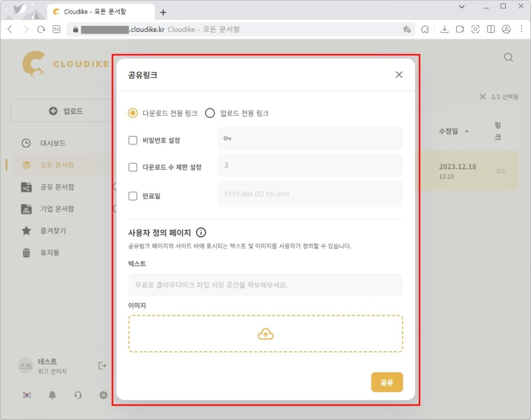Click the bookmark star icon in address bar
Image resolution: width=531 pixels, height=420 pixels.
point(407,30)
